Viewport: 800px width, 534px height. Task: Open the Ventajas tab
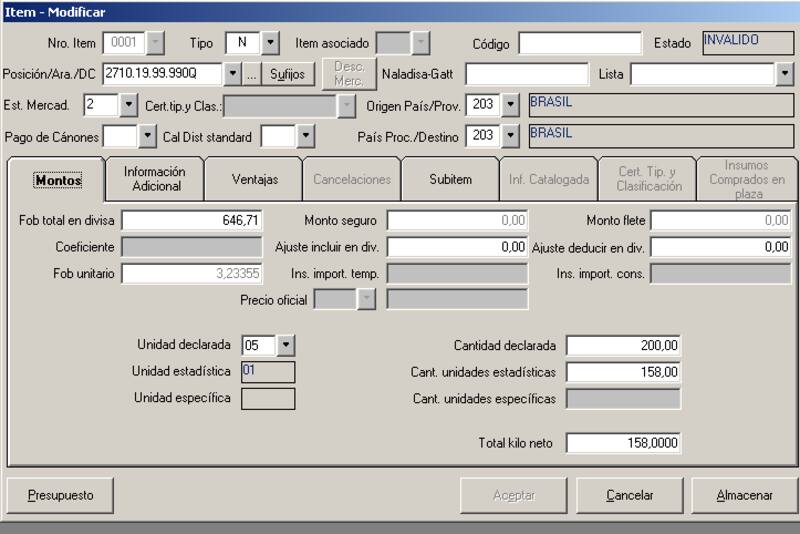point(254,179)
